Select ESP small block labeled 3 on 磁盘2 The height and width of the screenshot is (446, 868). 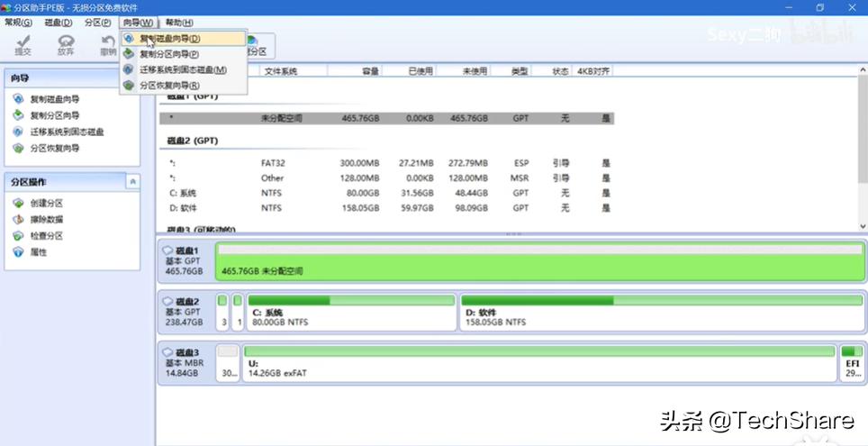click(222, 312)
